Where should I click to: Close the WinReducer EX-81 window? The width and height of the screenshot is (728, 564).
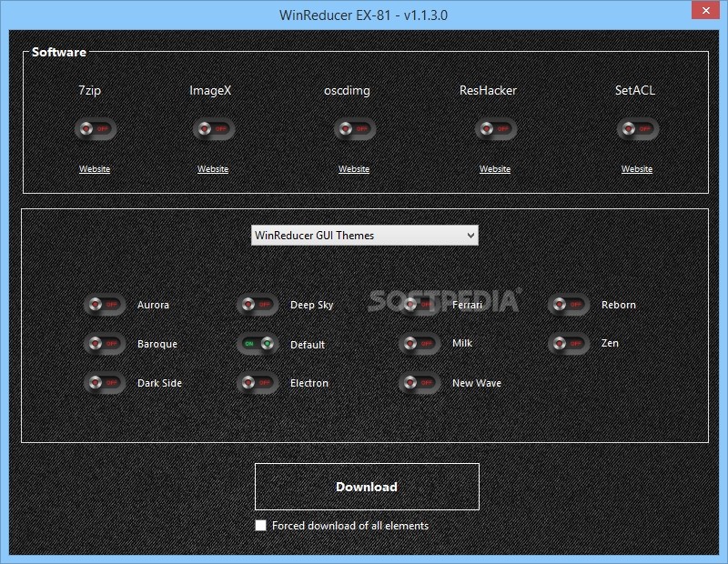coord(706,11)
